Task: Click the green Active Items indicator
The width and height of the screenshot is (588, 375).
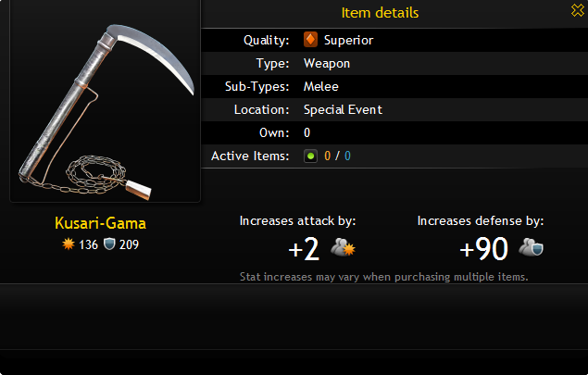Action: click(310, 156)
